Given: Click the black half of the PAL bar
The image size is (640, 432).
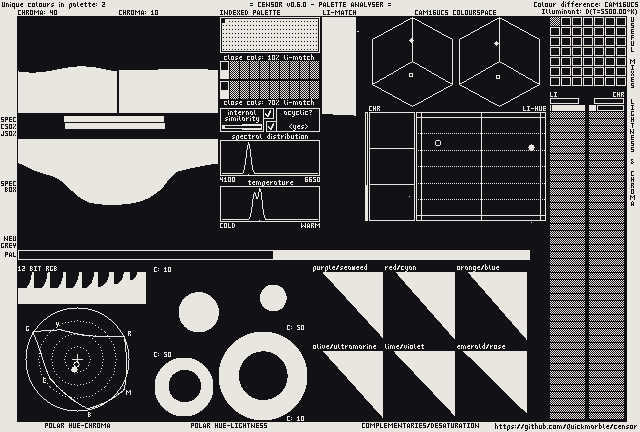Looking at the screenshot, I should (x=146, y=255).
